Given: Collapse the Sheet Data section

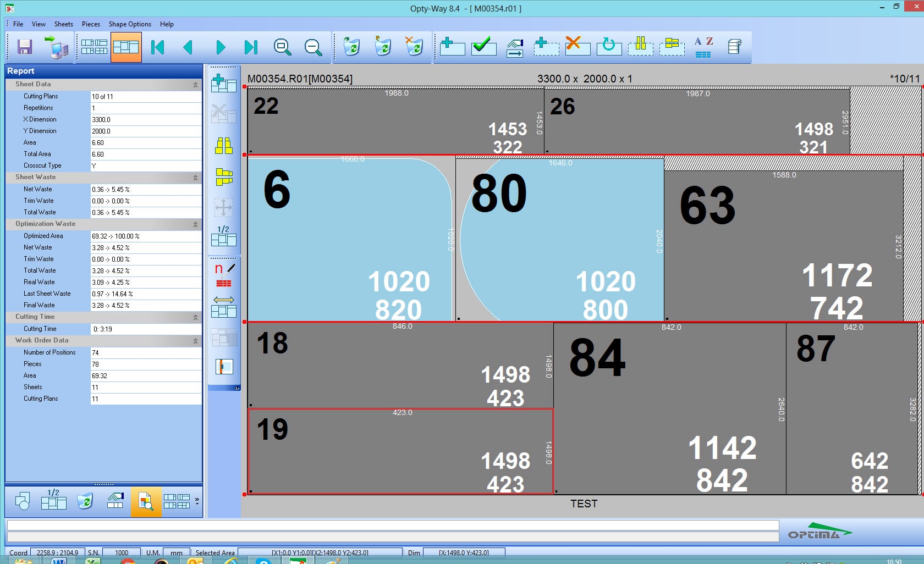Looking at the screenshot, I should (195, 85).
